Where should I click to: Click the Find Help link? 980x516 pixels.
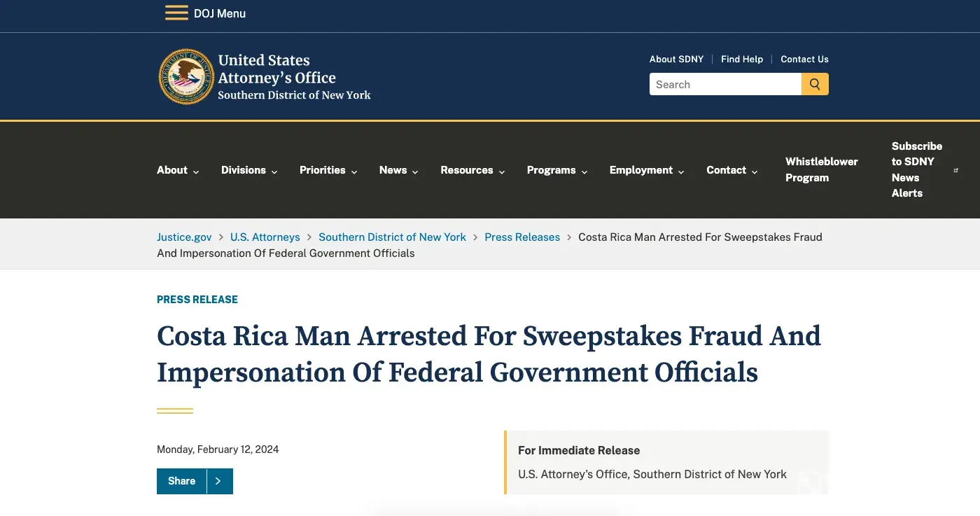pos(742,60)
